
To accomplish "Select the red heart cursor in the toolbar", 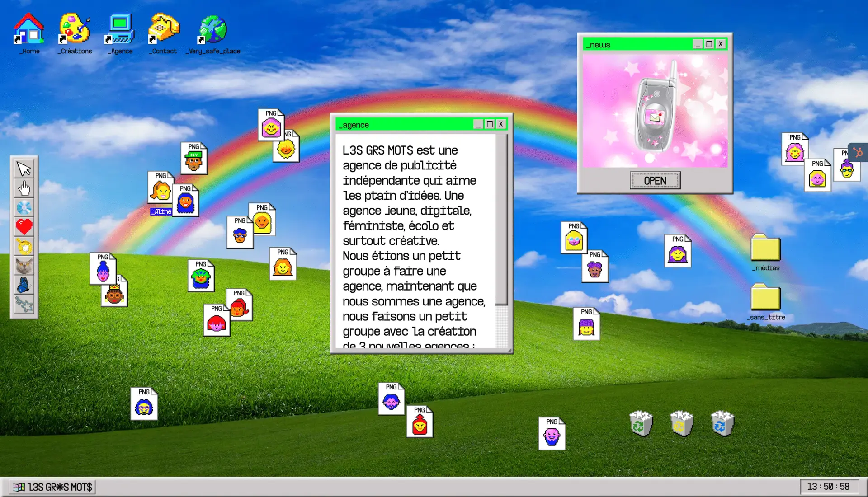I will pos(24,226).
